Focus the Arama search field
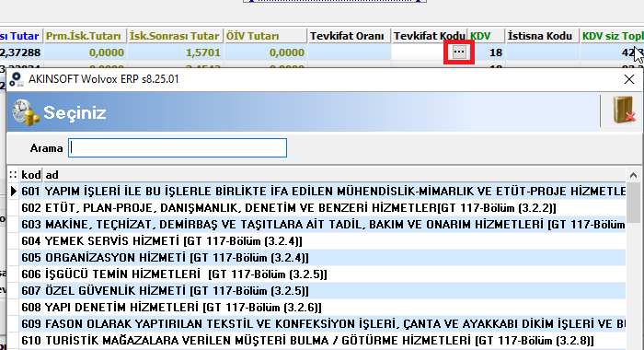 (x=178, y=147)
